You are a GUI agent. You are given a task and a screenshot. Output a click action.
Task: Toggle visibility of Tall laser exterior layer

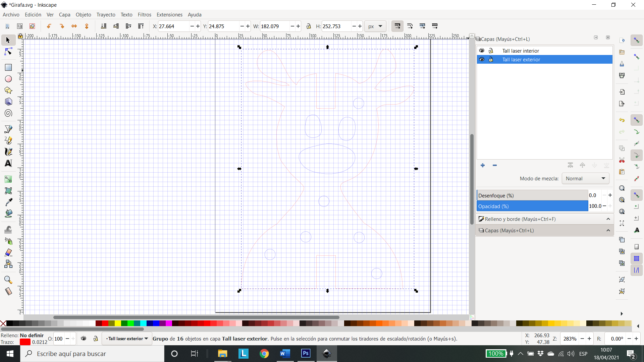click(x=482, y=59)
